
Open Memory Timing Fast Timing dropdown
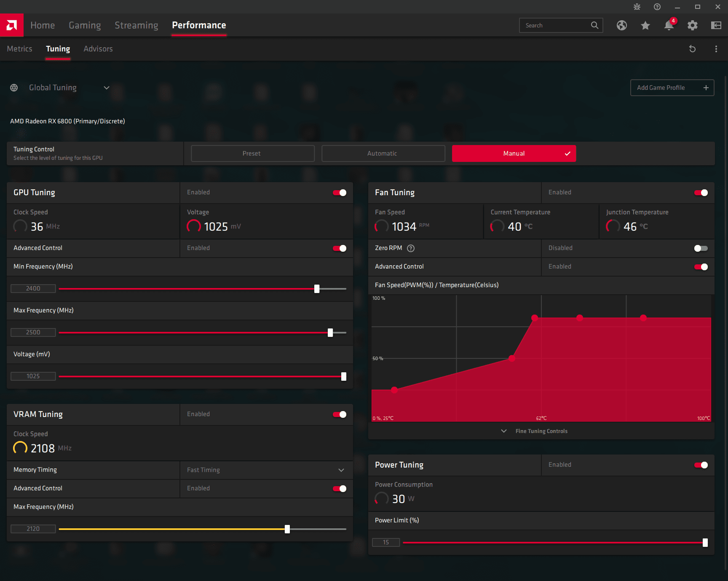[x=266, y=470]
